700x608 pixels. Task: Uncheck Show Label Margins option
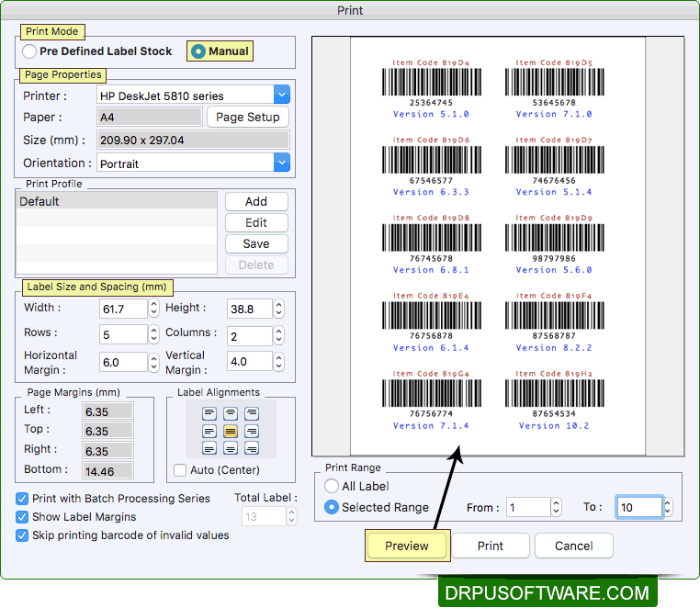coord(22,517)
